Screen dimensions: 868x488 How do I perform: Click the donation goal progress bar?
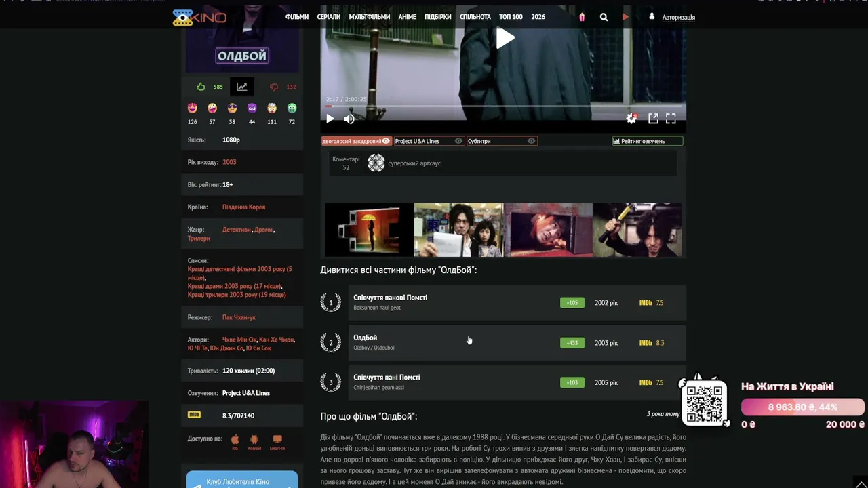pyautogui.click(x=803, y=407)
